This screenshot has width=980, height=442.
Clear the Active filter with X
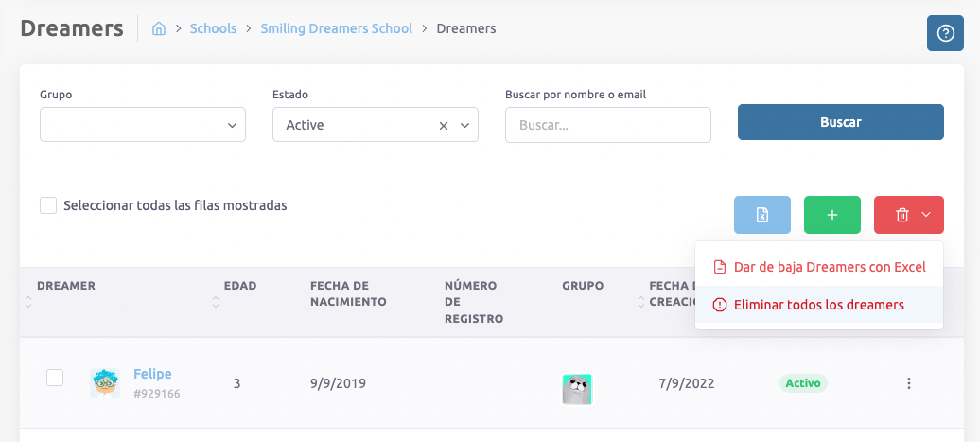[444, 125]
